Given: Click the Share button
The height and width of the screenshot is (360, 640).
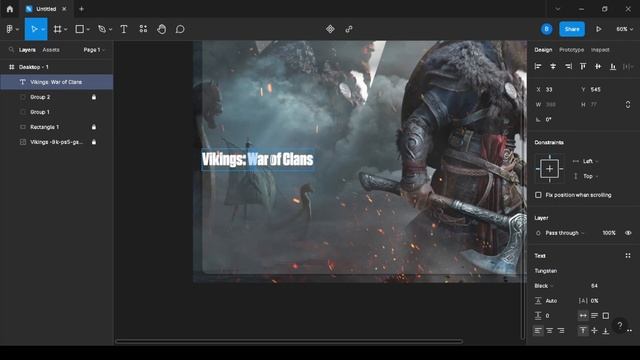Looking at the screenshot, I should click(572, 29).
